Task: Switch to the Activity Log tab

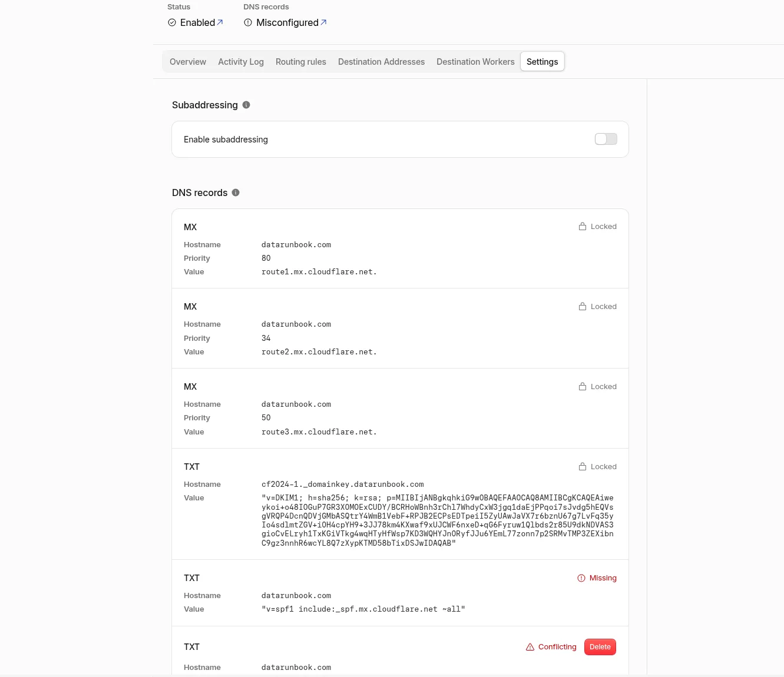Action: [x=241, y=62]
